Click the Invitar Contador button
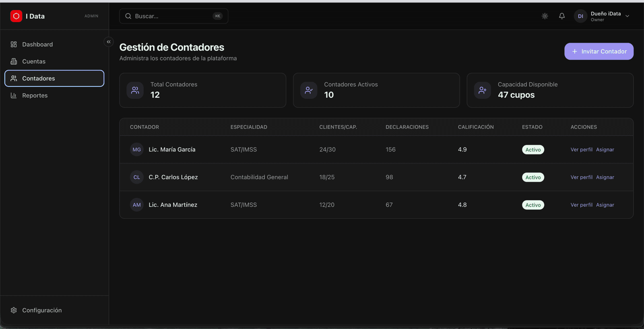The height and width of the screenshot is (329, 644). click(x=599, y=51)
